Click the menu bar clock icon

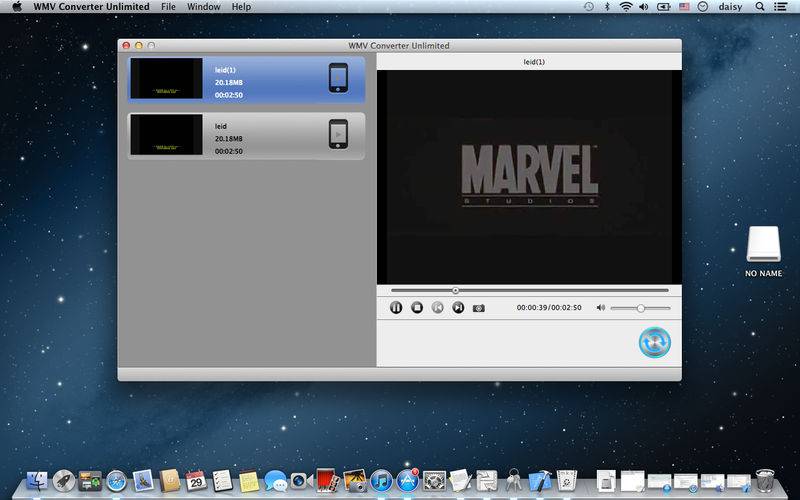coord(703,7)
